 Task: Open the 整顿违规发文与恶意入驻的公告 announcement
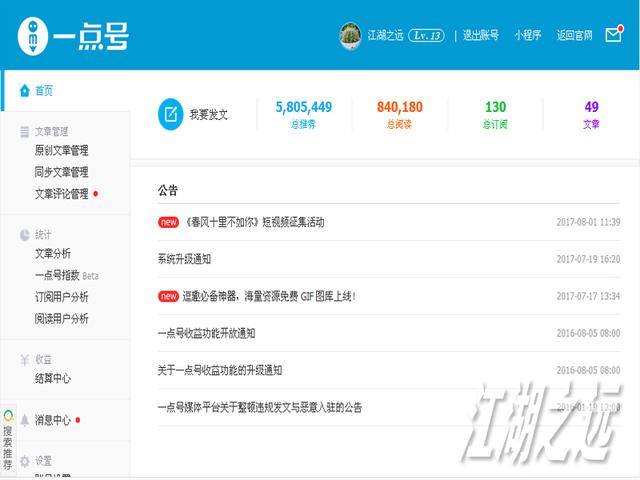coord(260,407)
